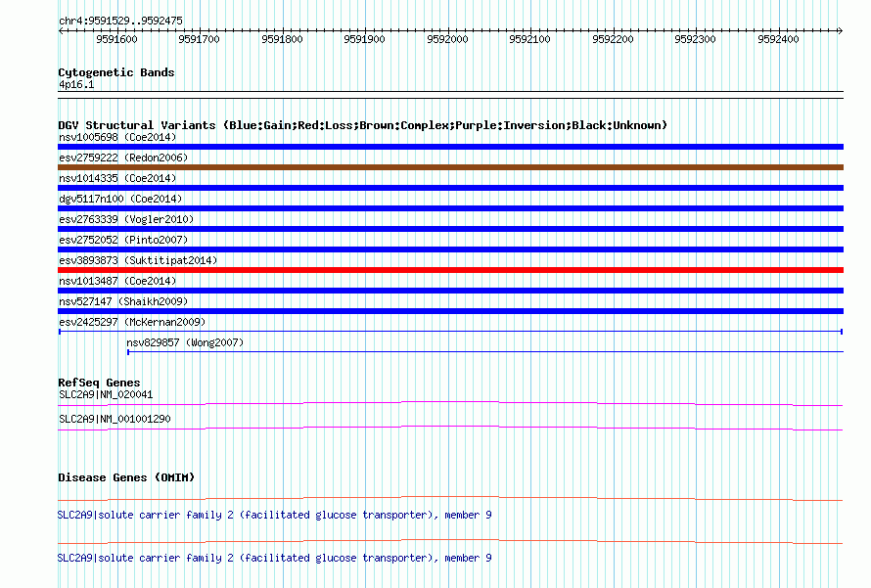The width and height of the screenshot is (871, 588).
Task: Select transcript SLC2A9|NM_001001290
Action: pos(115,419)
